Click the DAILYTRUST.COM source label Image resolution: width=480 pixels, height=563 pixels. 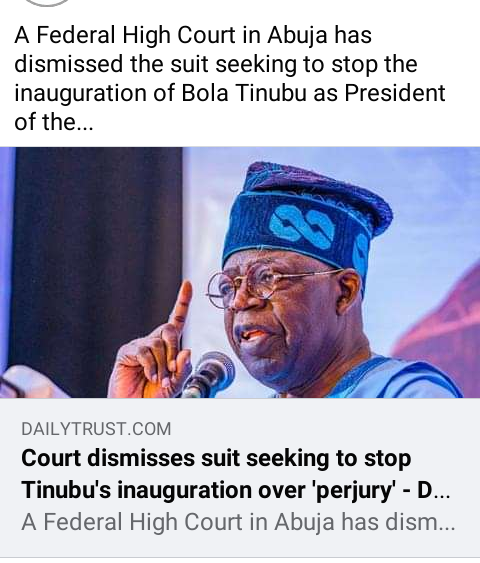(x=96, y=429)
